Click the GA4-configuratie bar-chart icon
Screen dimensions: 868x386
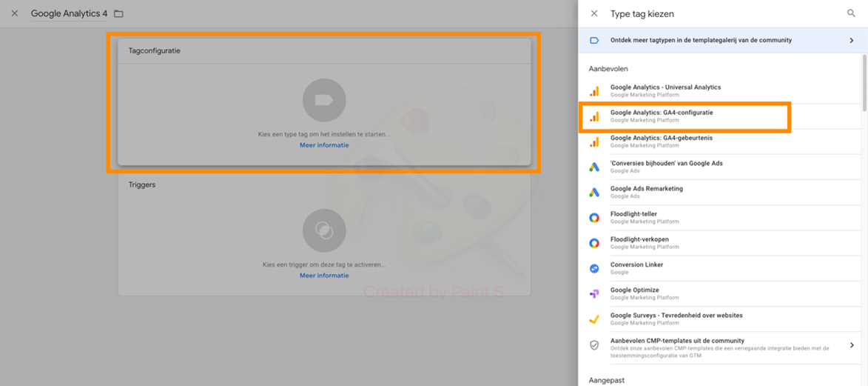point(594,116)
